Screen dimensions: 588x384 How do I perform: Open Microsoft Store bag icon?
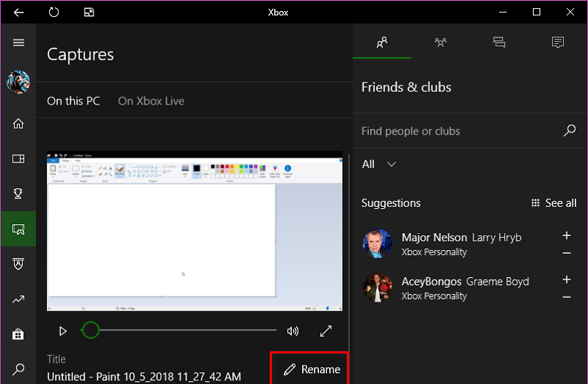[18, 334]
